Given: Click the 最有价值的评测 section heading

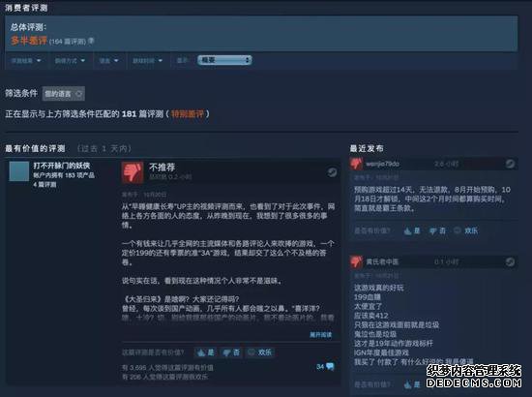Looking at the screenshot, I should (35, 148).
